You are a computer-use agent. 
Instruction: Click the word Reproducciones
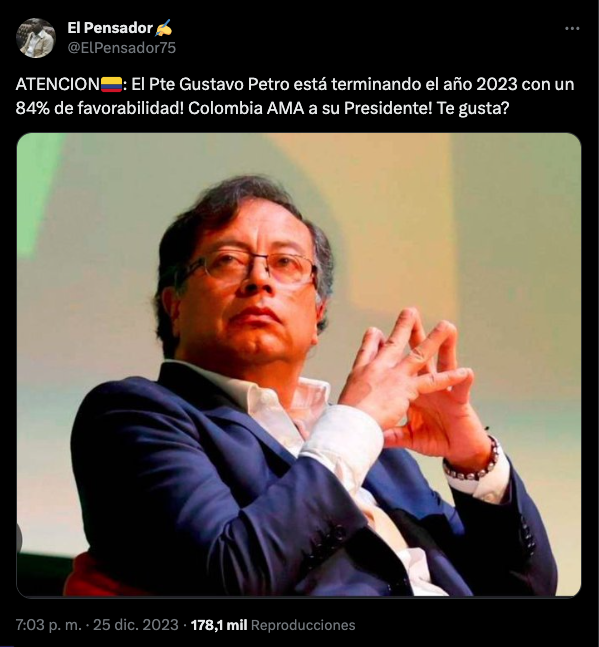tap(303, 625)
